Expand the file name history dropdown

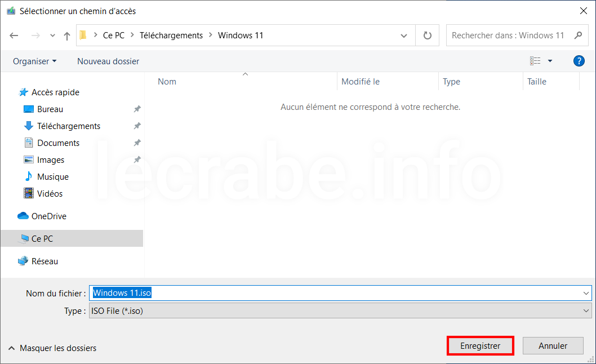tap(586, 293)
